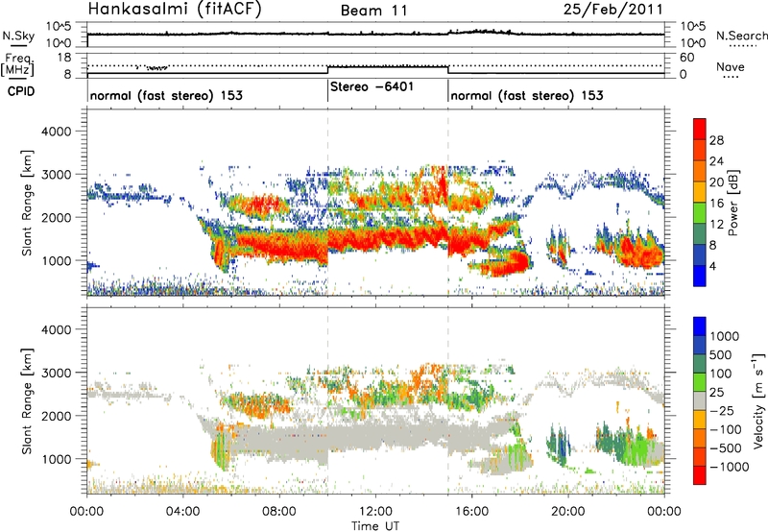This screenshot has width=768, height=532.
Task: Click the '3000' tick of the velocity panel
Action: point(56,373)
